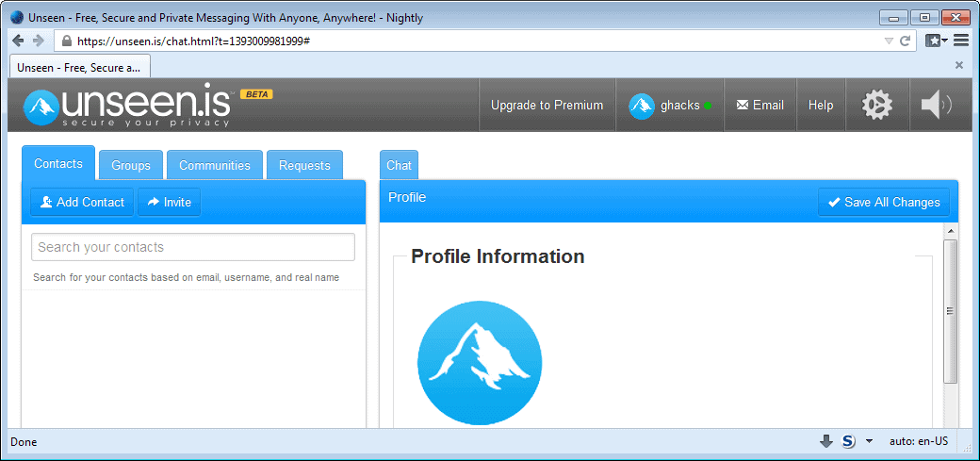The height and width of the screenshot is (461, 980).
Task: Switch to the Requests tab
Action: (304, 165)
